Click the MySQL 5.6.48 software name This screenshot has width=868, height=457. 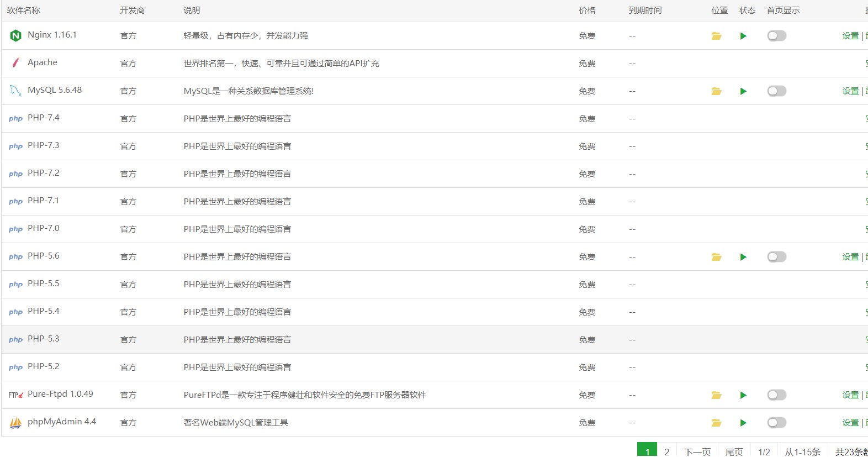point(55,90)
